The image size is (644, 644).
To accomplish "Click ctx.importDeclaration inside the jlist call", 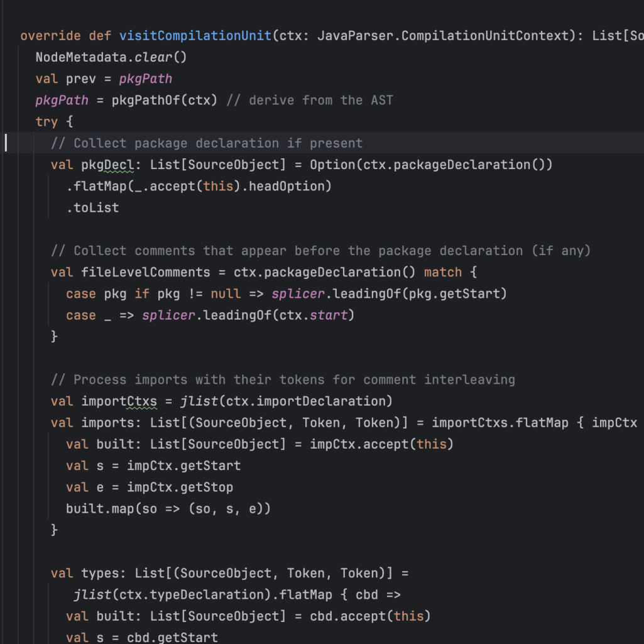I will pyautogui.click(x=308, y=401).
